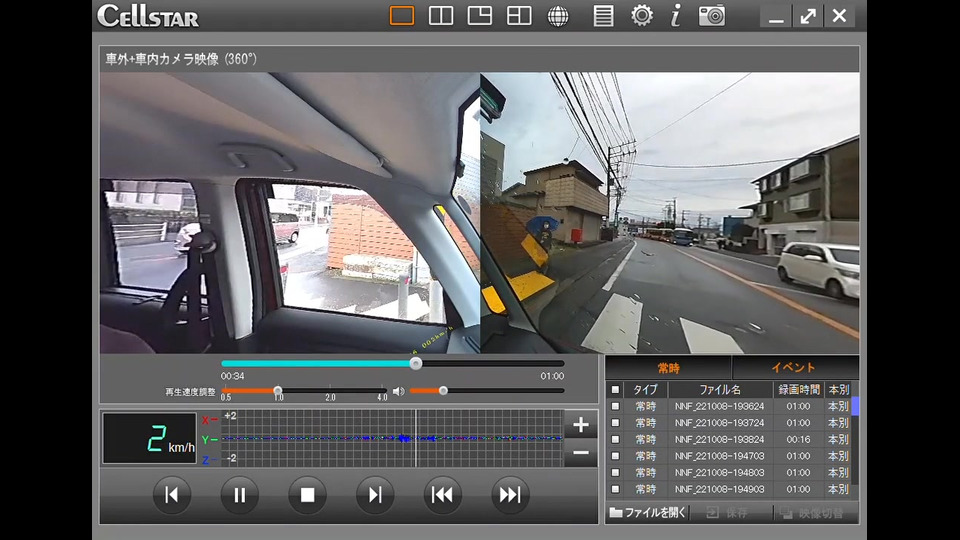Image resolution: width=960 pixels, height=540 pixels.
Task: Select the single-pane video layout icon
Action: tap(402, 16)
